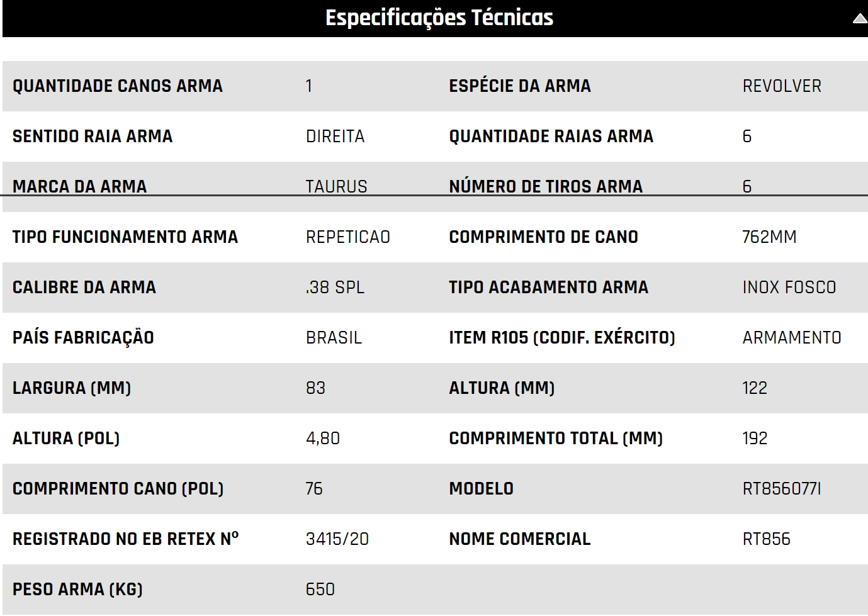
Task: Select the BRASIL country value
Action: click(334, 338)
